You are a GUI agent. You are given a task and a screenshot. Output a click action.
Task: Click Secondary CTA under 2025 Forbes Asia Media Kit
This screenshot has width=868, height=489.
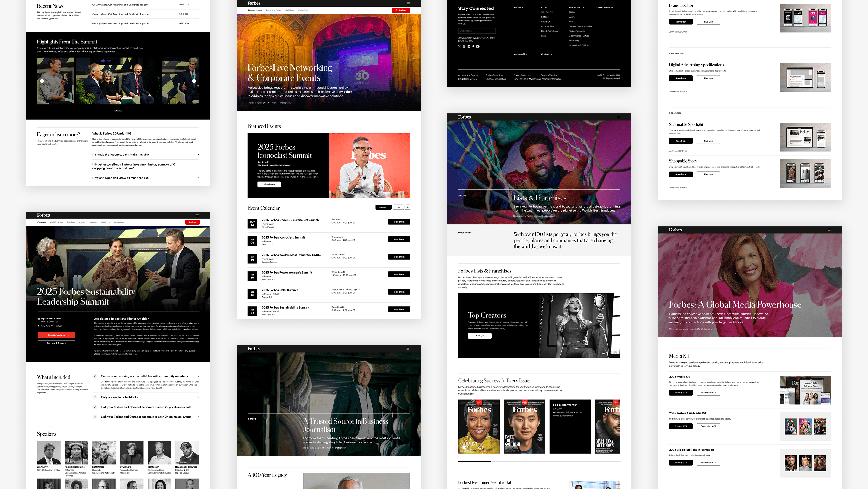pyautogui.click(x=708, y=426)
